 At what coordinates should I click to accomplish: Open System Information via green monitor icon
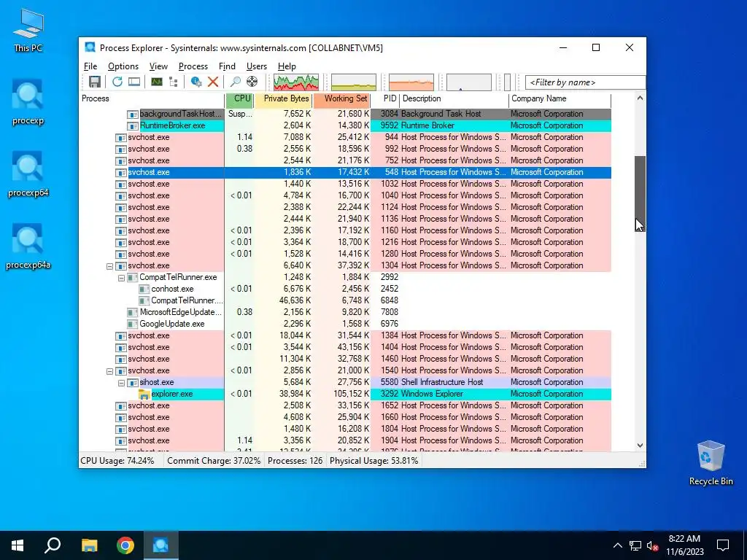coord(156,82)
